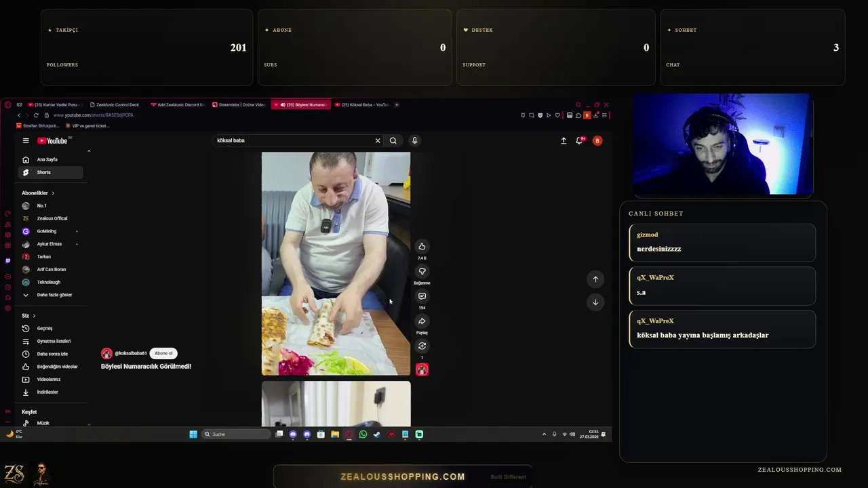Click the 'Böylesi Numaracılık Görülmedi!' title

pos(146,366)
